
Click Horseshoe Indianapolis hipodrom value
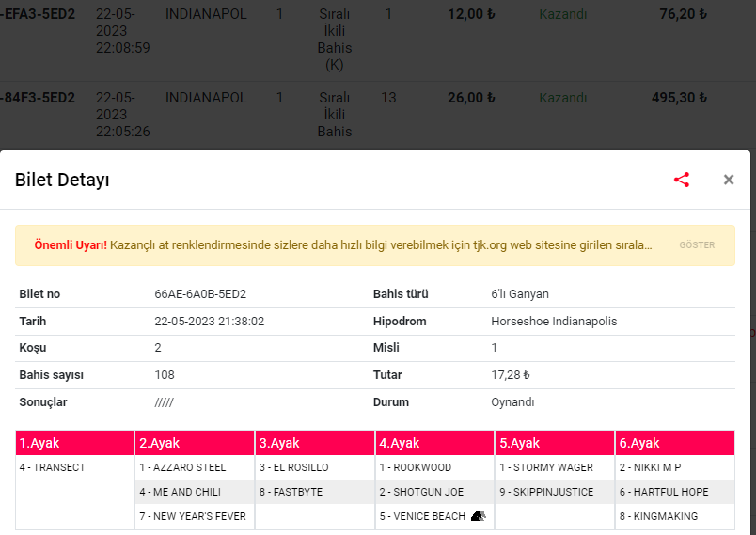click(554, 322)
